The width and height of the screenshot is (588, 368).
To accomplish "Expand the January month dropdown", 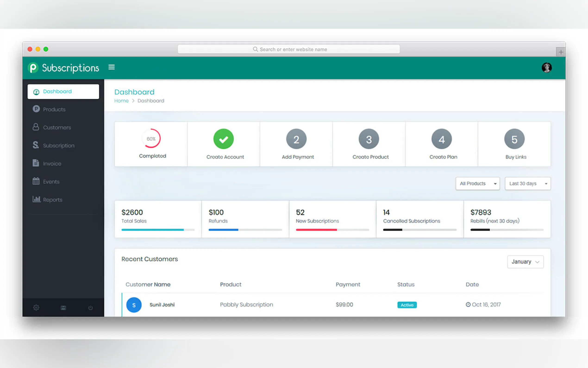I will [x=525, y=262].
